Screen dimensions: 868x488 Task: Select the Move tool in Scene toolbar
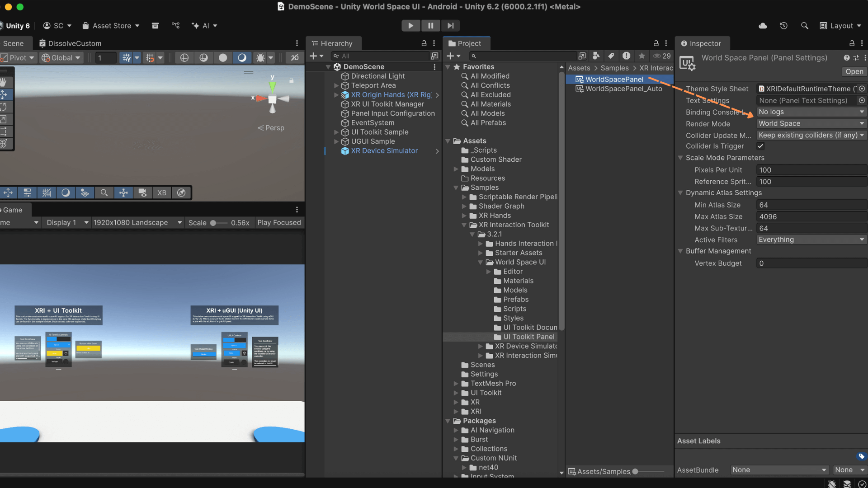click(x=4, y=95)
